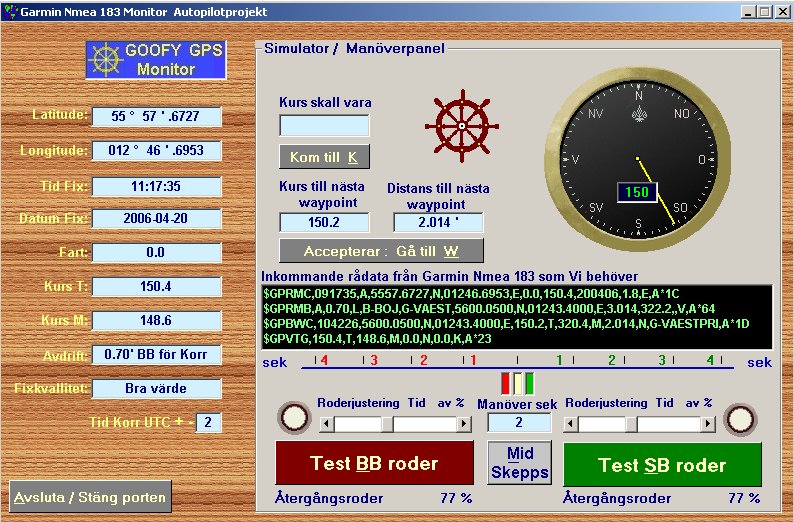
Task: Click the Kurs M value 148.6
Action: (x=156, y=320)
